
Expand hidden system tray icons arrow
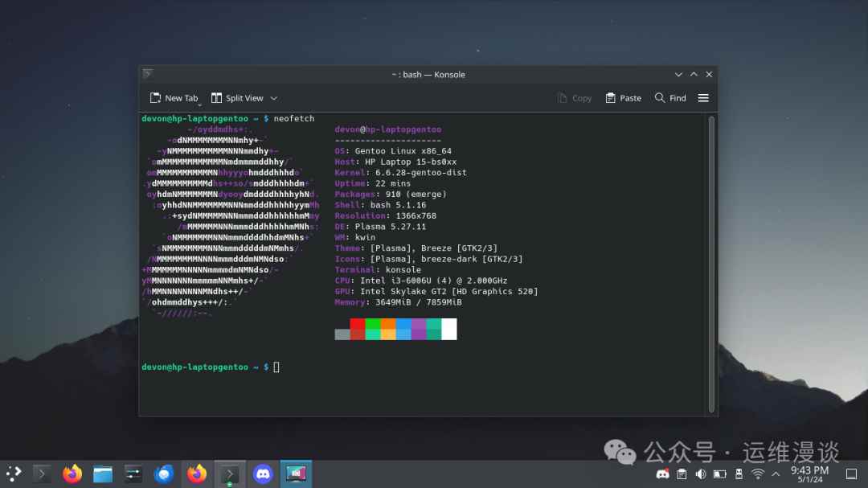(776, 474)
